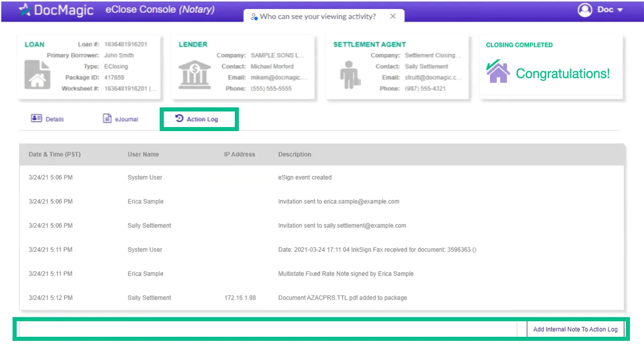
Task: Select the 'eSign event created' log row
Action: (322, 177)
